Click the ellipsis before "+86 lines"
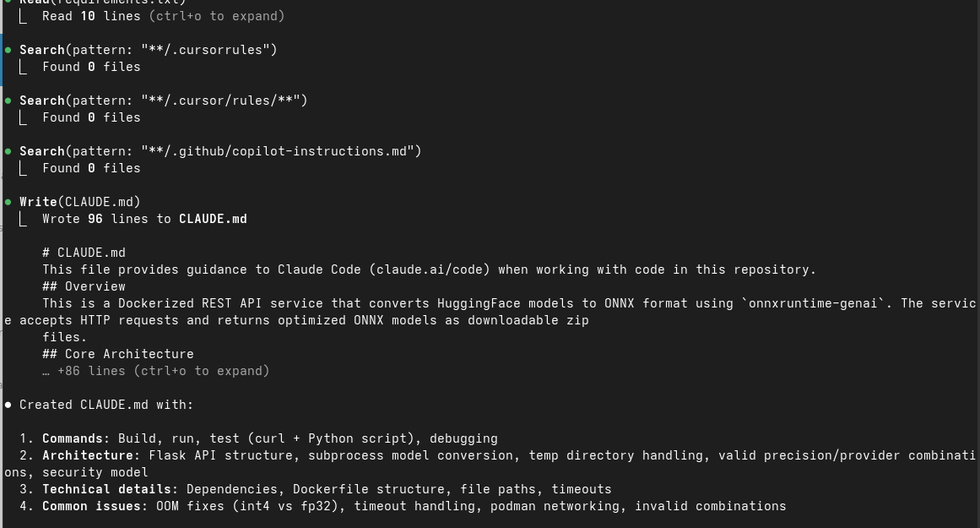Screen dimensions: 980x528 tap(46, 371)
